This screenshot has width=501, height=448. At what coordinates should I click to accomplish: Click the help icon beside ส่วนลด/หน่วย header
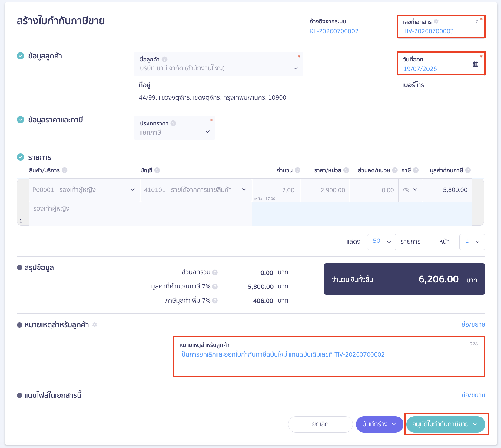395,170
